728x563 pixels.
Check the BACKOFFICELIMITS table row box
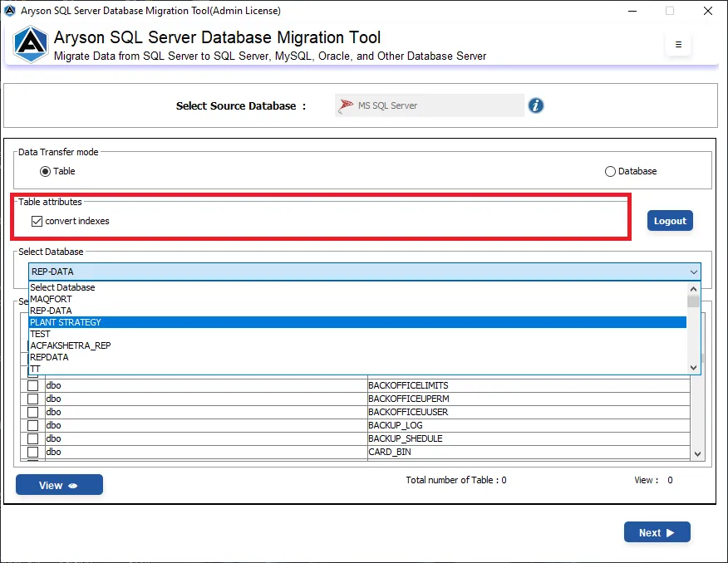click(x=33, y=385)
